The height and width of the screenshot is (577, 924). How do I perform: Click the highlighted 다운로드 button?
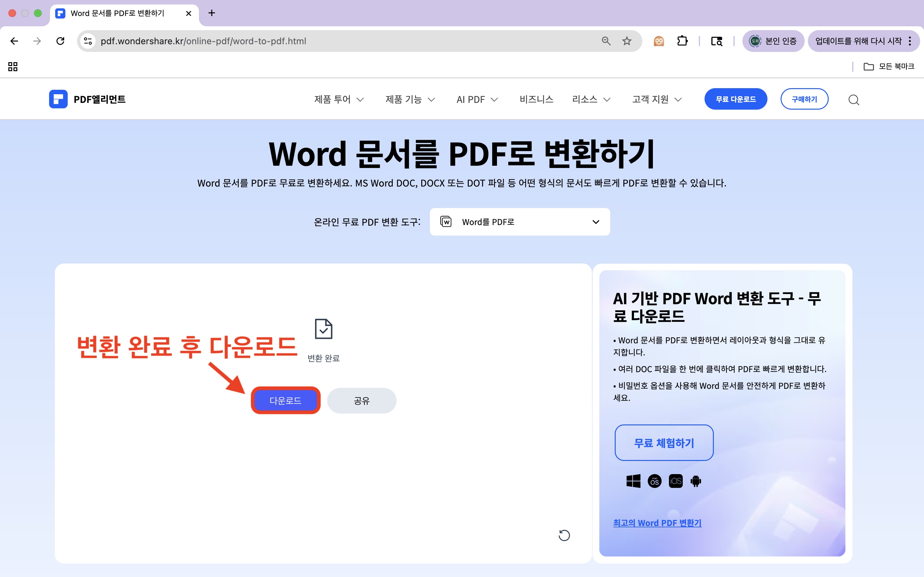[285, 400]
